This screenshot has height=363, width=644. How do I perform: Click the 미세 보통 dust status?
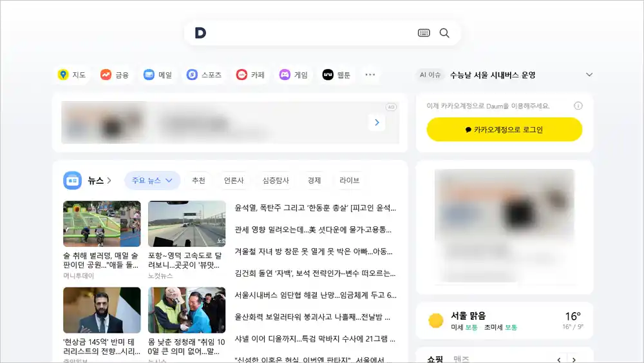[464, 328]
